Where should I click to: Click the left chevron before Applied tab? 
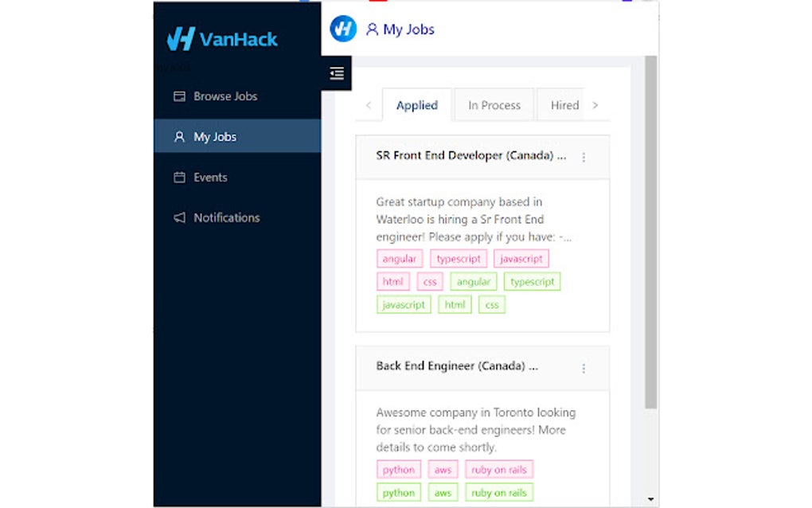[x=369, y=105]
